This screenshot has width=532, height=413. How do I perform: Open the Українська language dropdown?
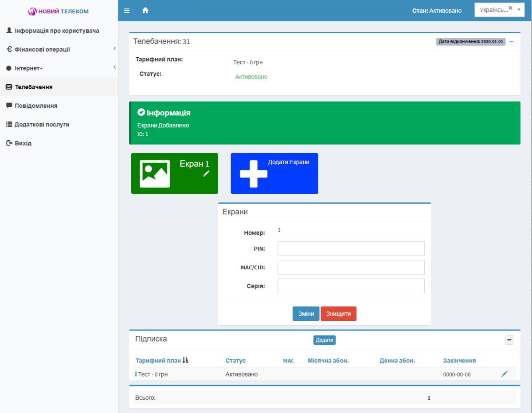coord(500,10)
